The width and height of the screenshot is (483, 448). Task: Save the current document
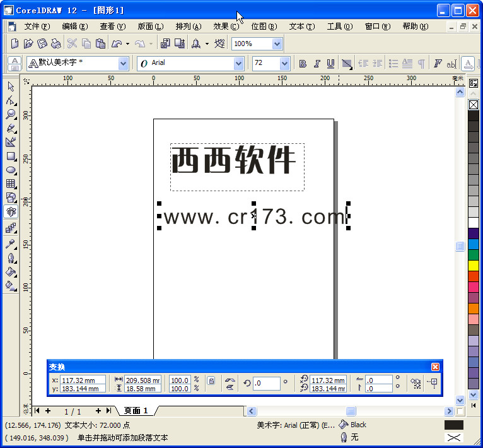click(x=42, y=44)
